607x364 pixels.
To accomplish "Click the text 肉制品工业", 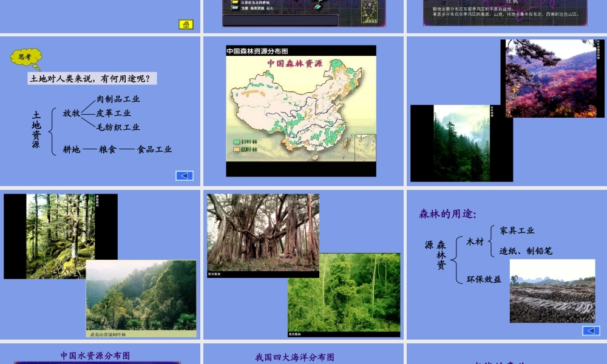I will coord(118,99).
